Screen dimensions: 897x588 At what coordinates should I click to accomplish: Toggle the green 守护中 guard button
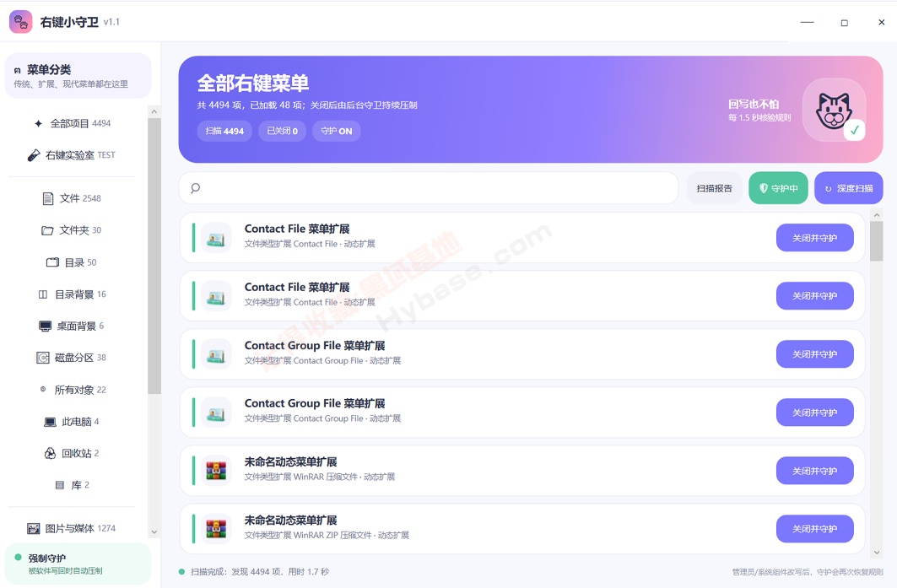pos(778,188)
